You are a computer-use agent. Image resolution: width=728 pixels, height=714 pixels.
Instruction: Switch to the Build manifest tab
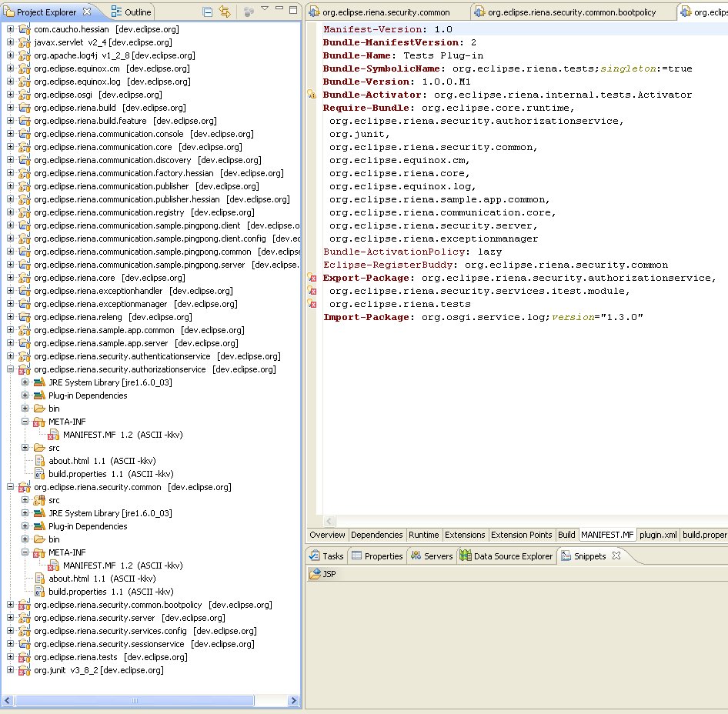coord(566,535)
